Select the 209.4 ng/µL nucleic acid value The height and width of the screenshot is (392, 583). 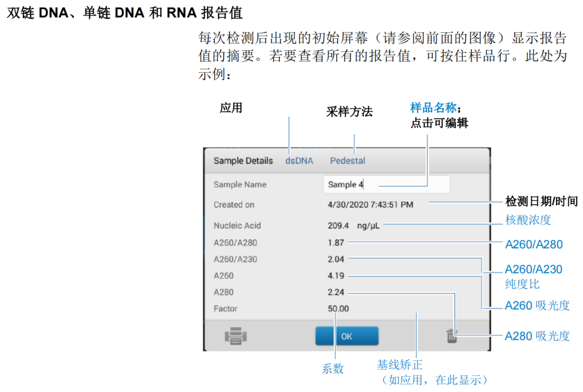[x=354, y=226]
